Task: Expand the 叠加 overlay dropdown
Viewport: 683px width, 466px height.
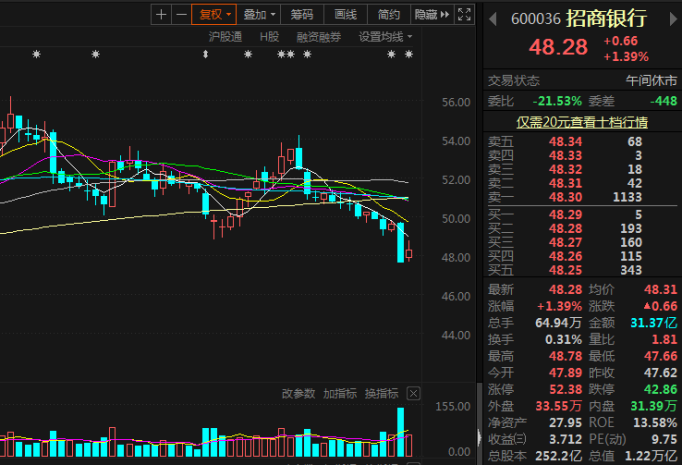Action: (x=259, y=14)
